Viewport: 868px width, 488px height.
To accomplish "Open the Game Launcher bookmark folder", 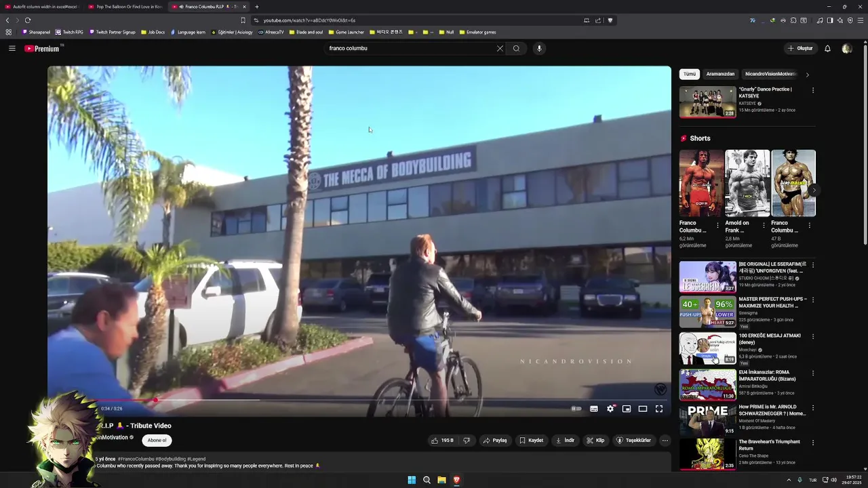I will [347, 32].
